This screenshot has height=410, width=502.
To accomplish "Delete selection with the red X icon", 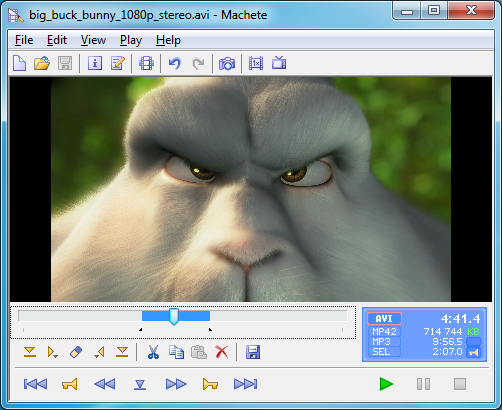I will 222,352.
